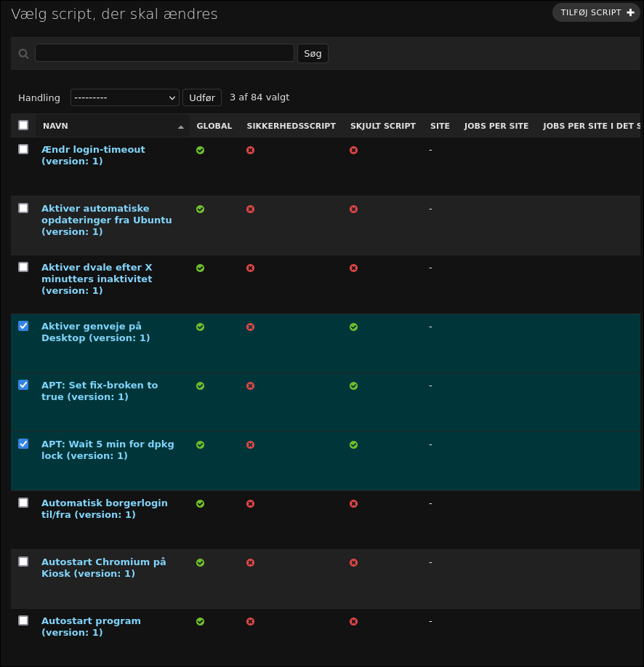644x667 pixels.
Task: Open the Handling action dropdown
Action: click(x=125, y=97)
